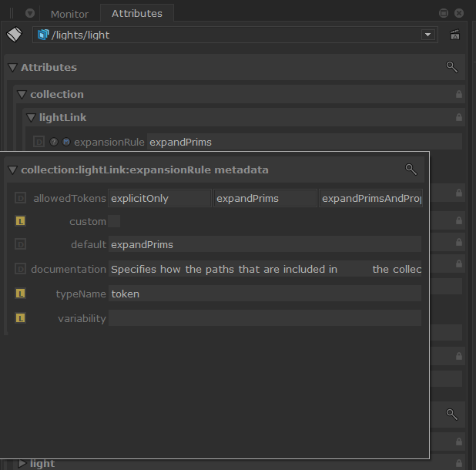Click the 'L' state badge beside variability
Screen dimensions: 476x470
click(x=21, y=318)
